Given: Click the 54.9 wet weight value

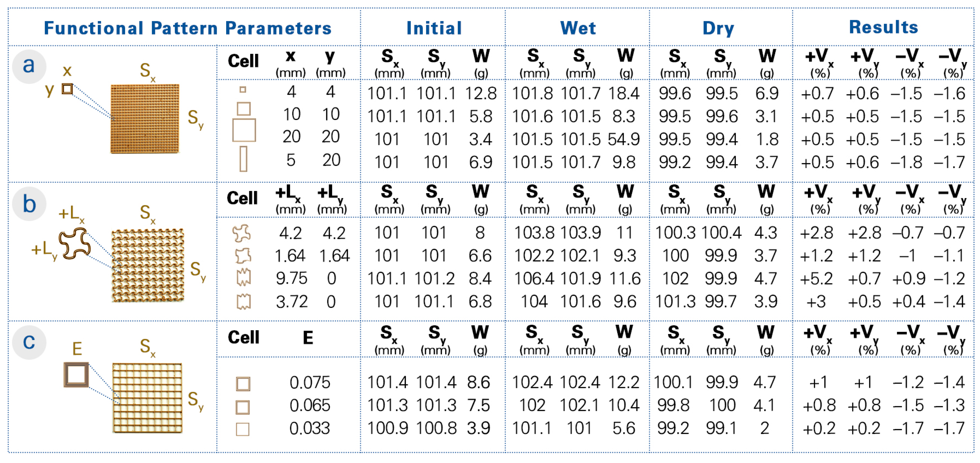Looking at the screenshot, I should coord(623,139).
